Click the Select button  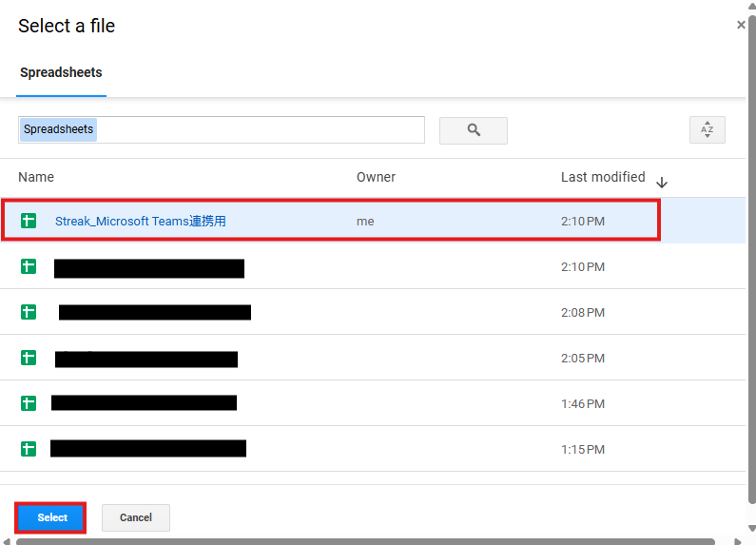[51, 517]
